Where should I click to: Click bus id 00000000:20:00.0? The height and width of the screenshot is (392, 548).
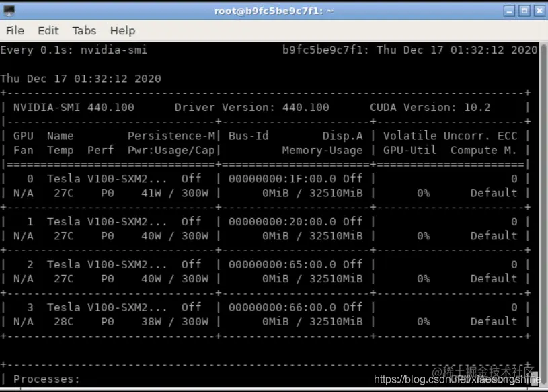click(282, 221)
